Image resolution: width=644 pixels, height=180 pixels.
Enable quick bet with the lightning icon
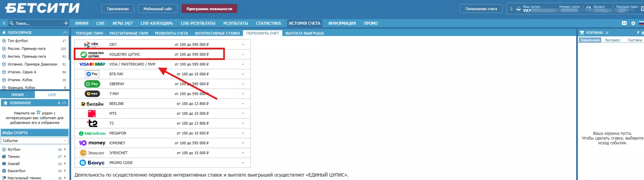click(638, 33)
